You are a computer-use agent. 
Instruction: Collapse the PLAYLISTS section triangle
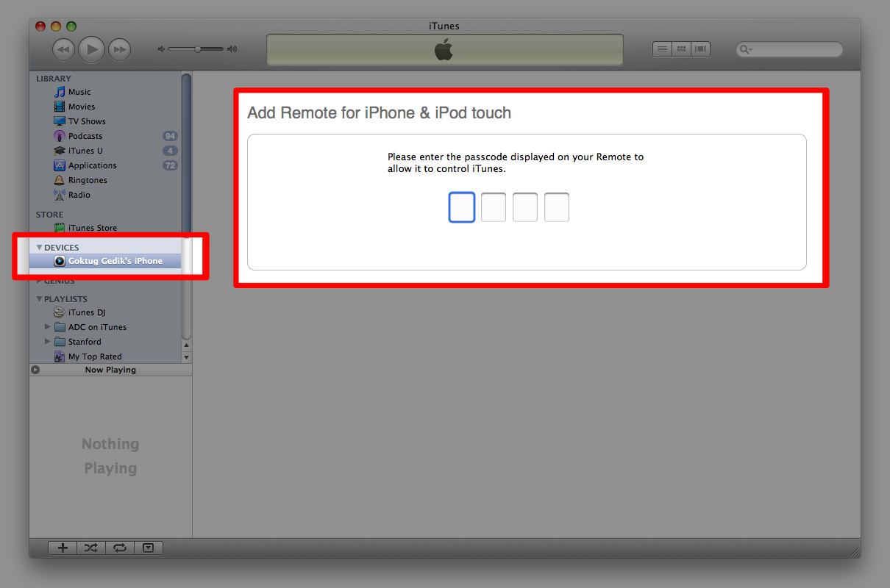point(39,299)
